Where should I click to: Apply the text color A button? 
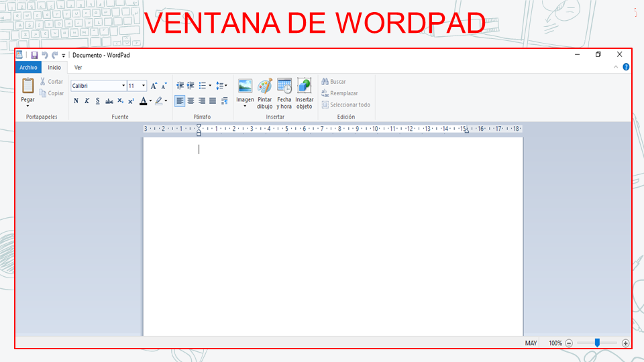(144, 101)
